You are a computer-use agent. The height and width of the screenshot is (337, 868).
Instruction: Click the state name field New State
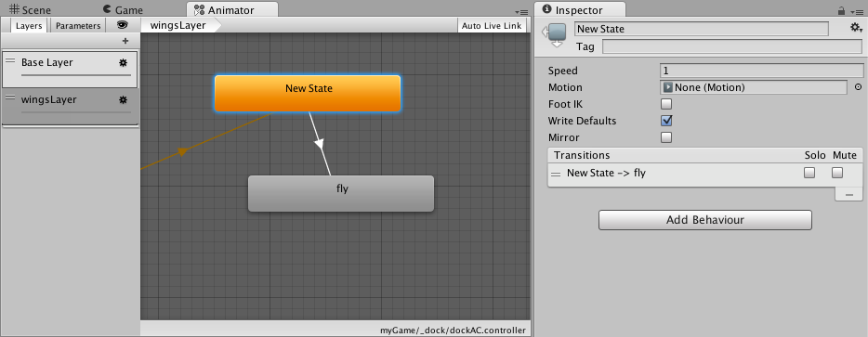click(x=702, y=29)
